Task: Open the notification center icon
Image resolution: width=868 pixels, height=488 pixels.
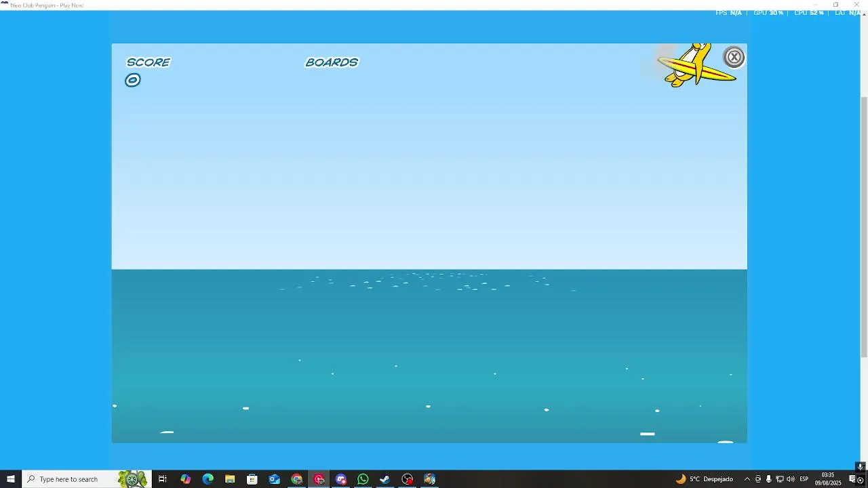Action: [x=852, y=479]
